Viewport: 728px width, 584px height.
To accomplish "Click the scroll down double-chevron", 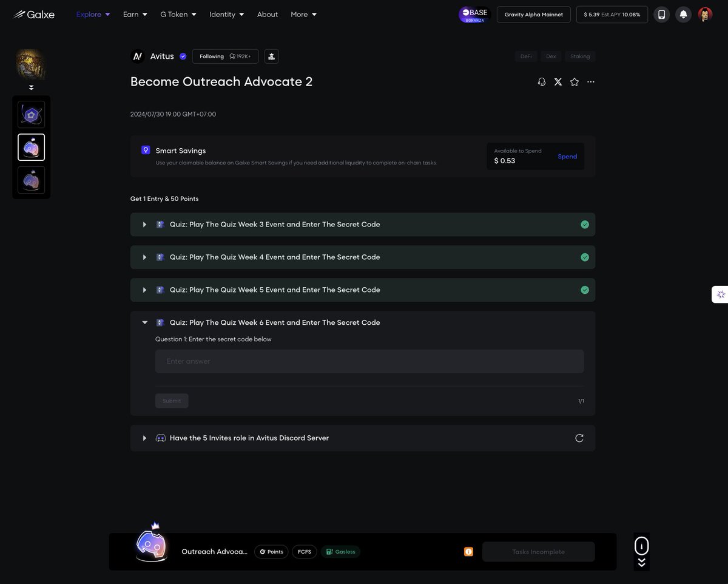I will (642, 563).
